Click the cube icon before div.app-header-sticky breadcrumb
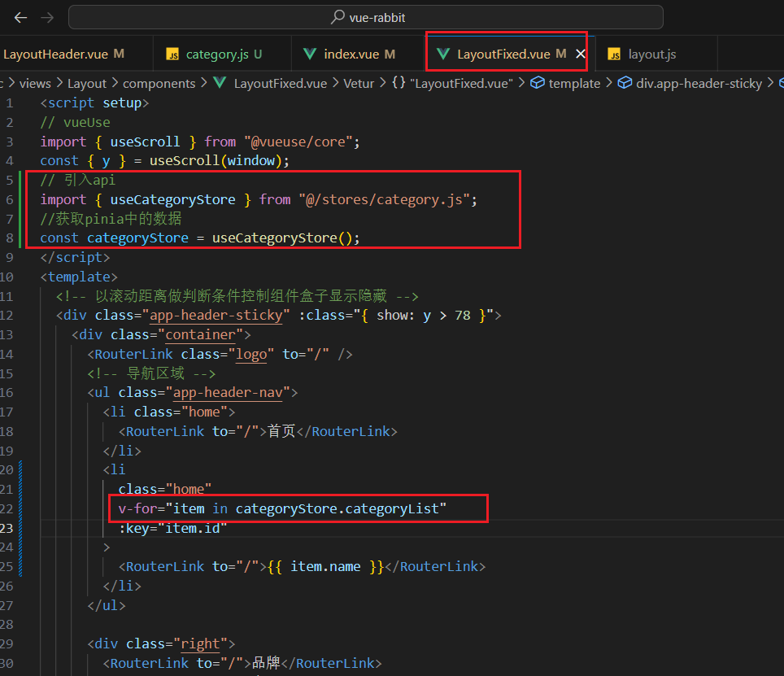The width and height of the screenshot is (784, 676). pyautogui.click(x=625, y=83)
